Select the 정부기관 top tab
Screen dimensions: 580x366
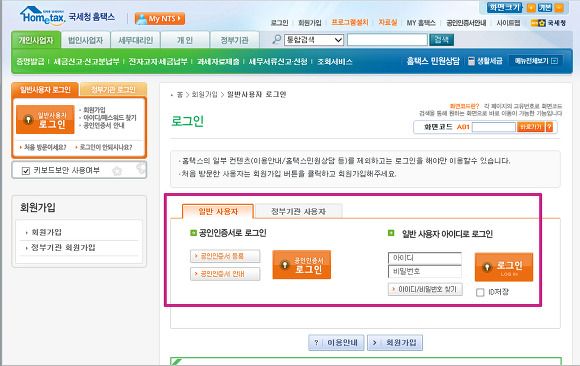pos(235,40)
